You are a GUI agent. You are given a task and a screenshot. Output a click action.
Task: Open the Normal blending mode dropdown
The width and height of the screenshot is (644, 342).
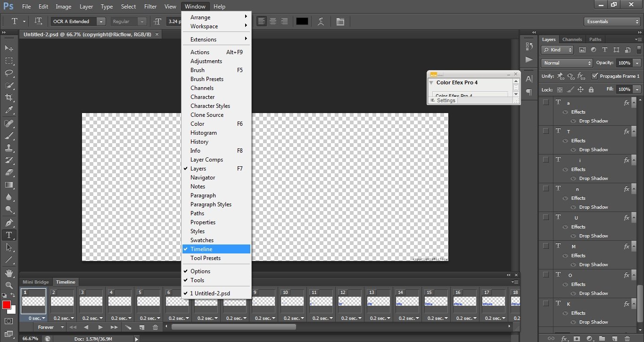click(x=567, y=63)
